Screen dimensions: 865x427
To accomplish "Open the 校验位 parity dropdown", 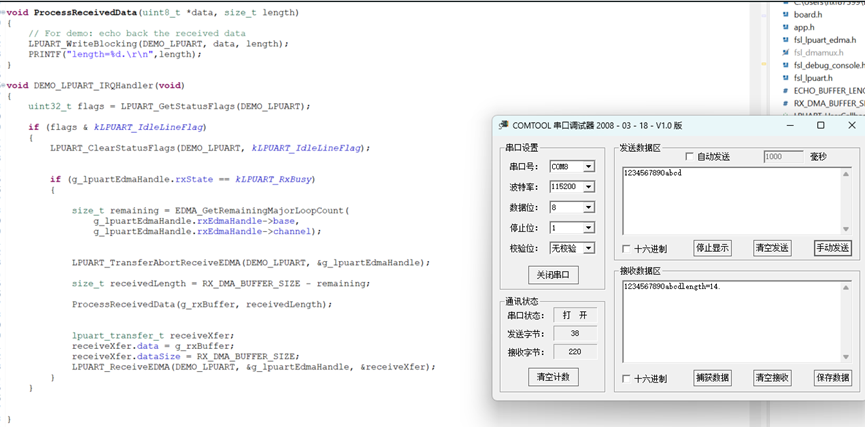I will pyautogui.click(x=589, y=248).
